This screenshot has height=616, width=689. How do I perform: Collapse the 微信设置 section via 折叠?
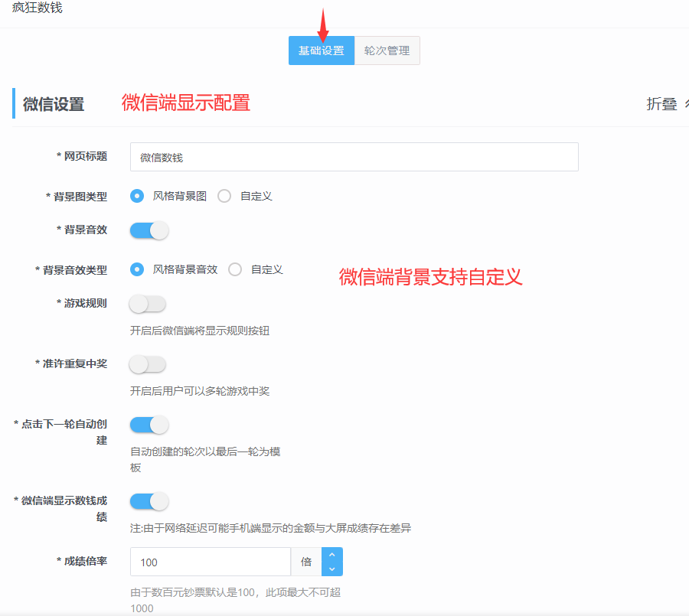pyautogui.click(x=663, y=103)
